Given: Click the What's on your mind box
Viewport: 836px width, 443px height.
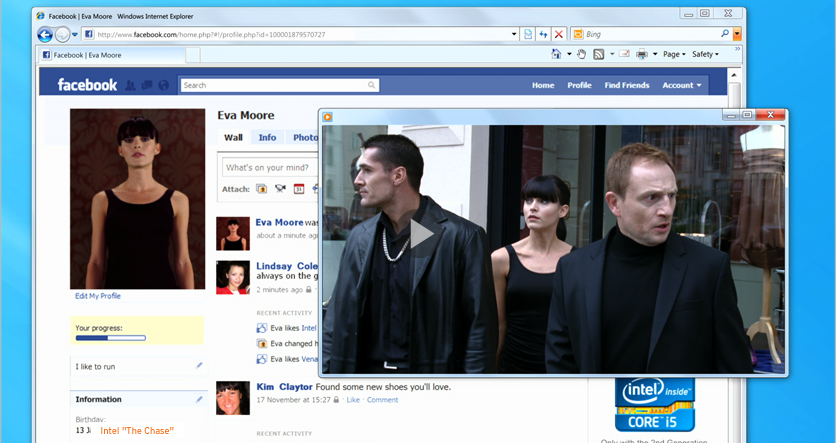Looking at the screenshot, I should pyautogui.click(x=270, y=167).
